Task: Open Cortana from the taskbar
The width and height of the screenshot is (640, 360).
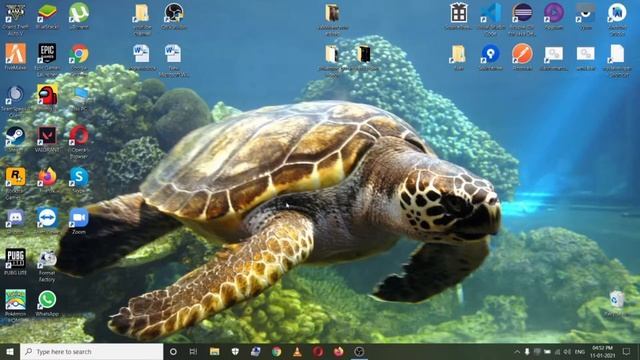Action: pos(173,351)
